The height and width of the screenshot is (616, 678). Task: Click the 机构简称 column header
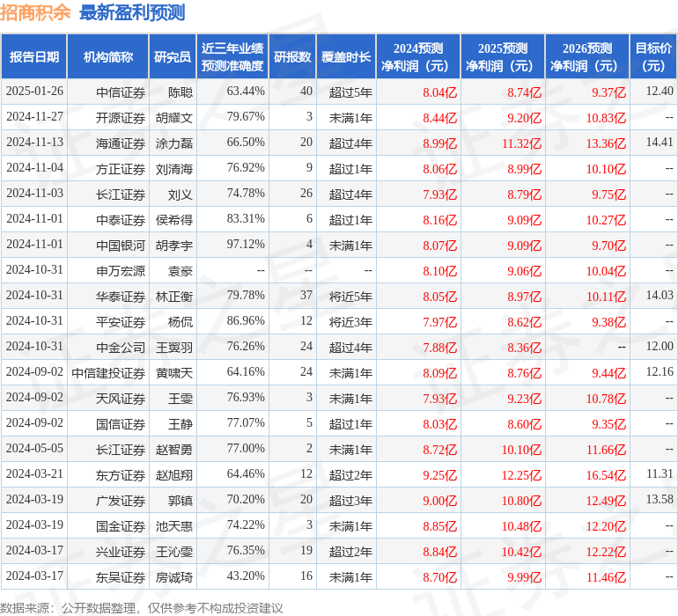pyautogui.click(x=108, y=57)
